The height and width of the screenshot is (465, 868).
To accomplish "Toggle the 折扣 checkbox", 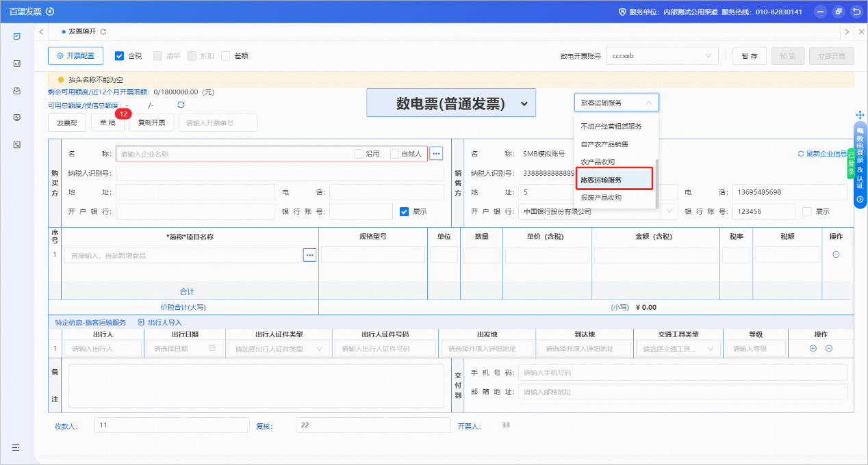I will point(192,56).
